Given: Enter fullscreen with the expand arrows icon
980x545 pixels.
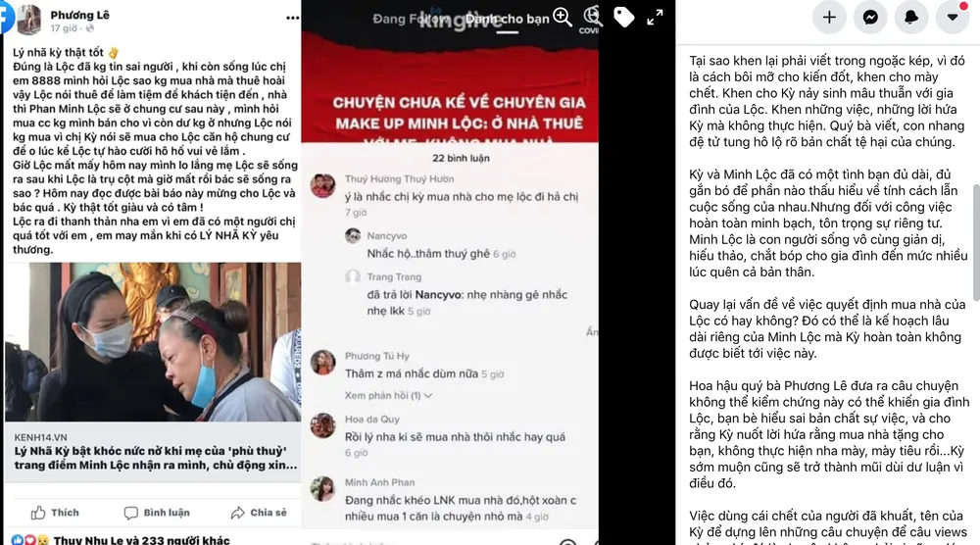Looking at the screenshot, I should [655, 18].
